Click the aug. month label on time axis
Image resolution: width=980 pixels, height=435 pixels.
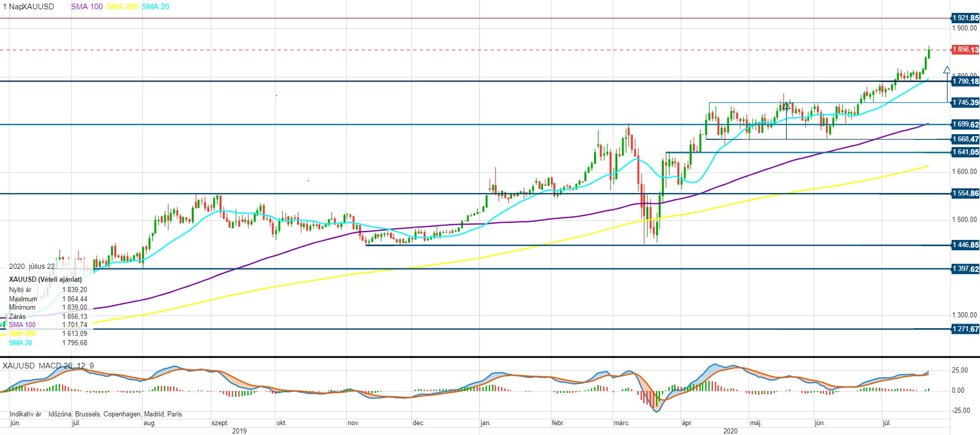149,423
